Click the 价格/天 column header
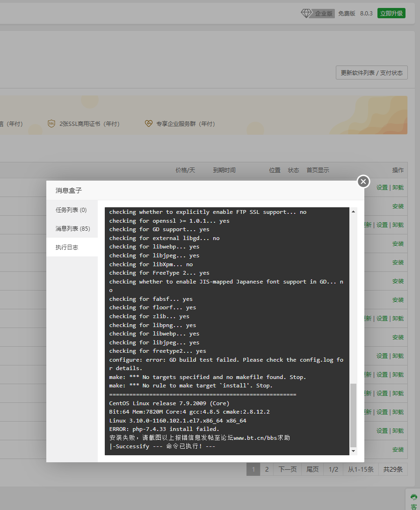The height and width of the screenshot is (510, 420). pos(185,170)
